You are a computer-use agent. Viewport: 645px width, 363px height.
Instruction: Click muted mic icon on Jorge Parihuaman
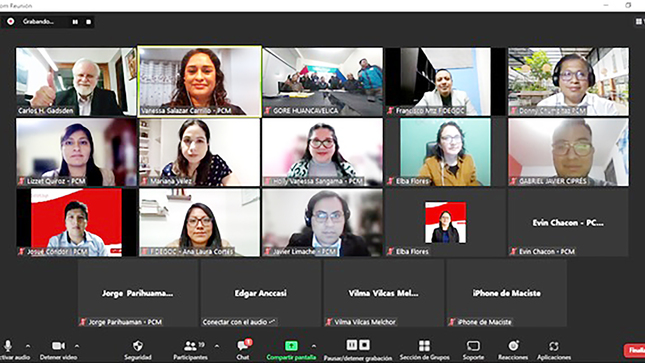tap(83, 322)
